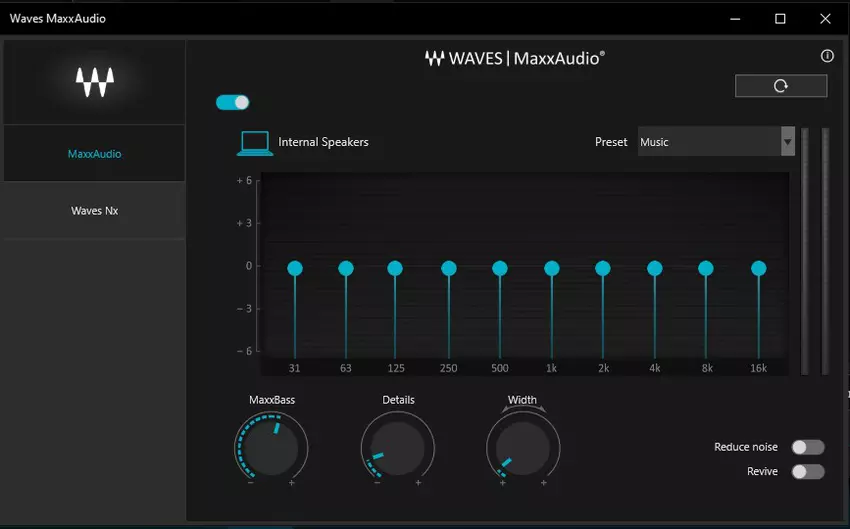Switch to the Waves Nx tab
The width and height of the screenshot is (850, 529).
click(x=94, y=211)
